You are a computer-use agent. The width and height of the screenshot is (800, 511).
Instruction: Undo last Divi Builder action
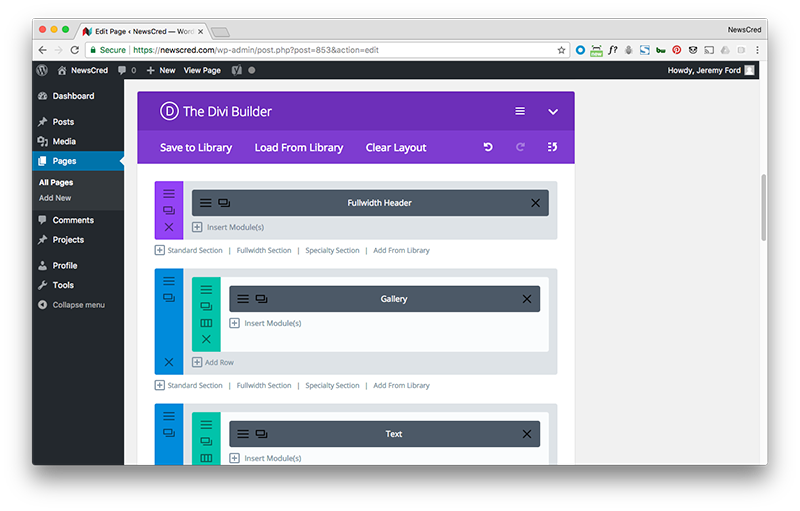coord(488,147)
